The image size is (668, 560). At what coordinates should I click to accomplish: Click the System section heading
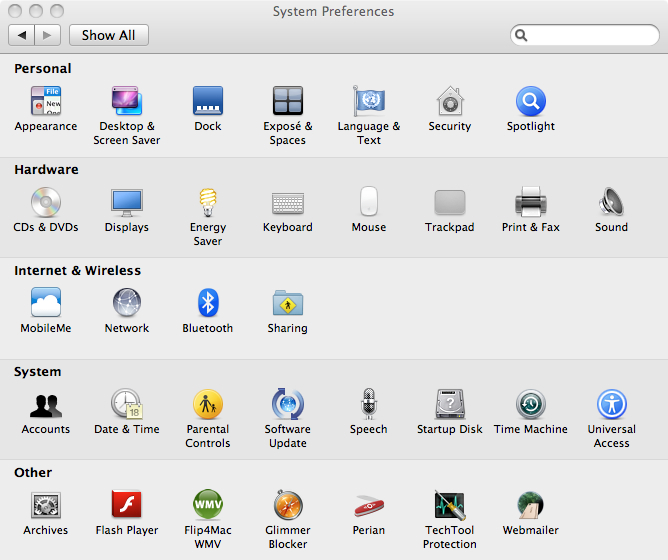point(37,372)
